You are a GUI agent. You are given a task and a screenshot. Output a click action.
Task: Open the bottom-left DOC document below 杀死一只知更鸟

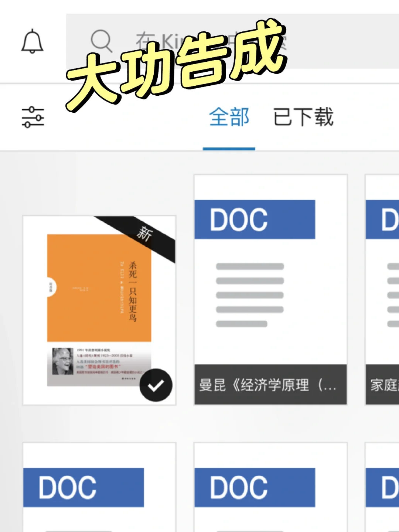coord(99,487)
